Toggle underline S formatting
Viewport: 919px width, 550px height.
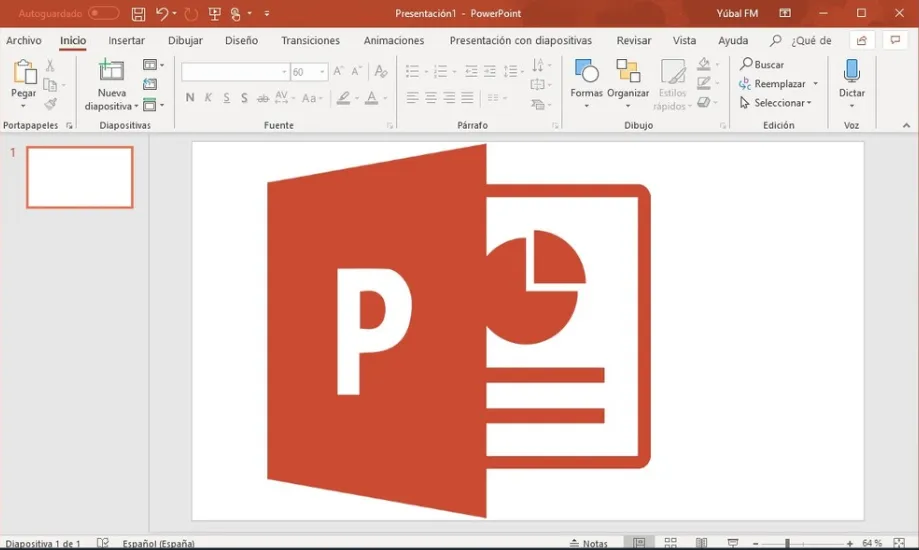coord(226,98)
